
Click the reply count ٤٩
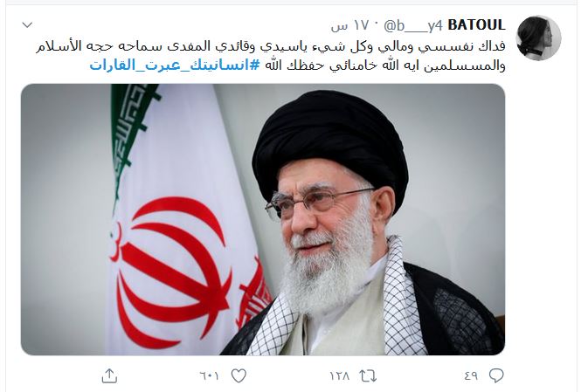click(x=471, y=375)
